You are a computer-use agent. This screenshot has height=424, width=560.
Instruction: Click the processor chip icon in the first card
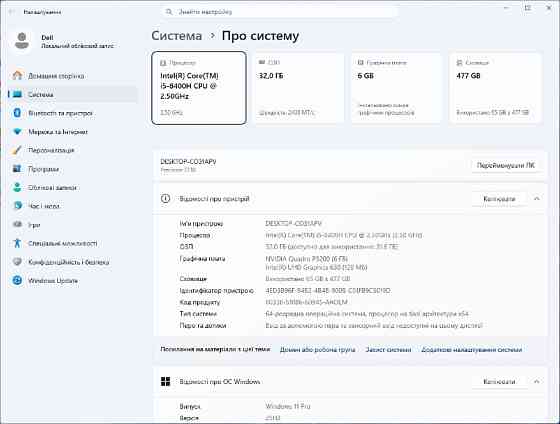[x=163, y=63]
